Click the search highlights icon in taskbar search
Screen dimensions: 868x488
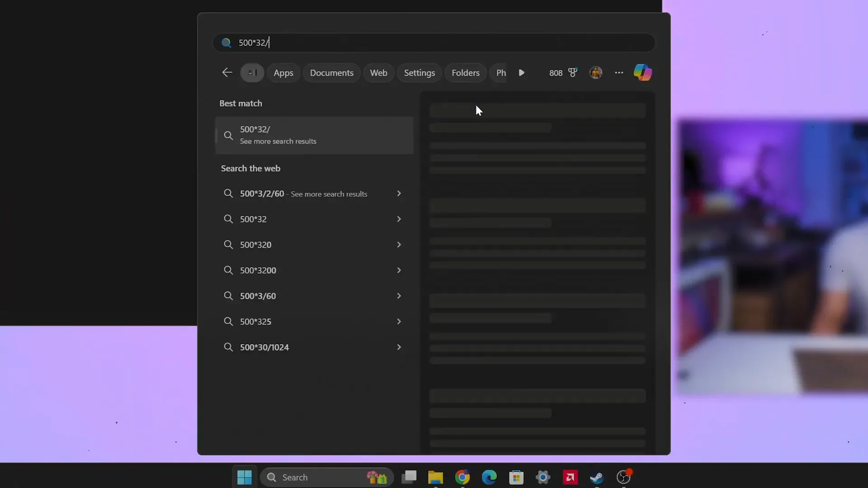click(377, 477)
